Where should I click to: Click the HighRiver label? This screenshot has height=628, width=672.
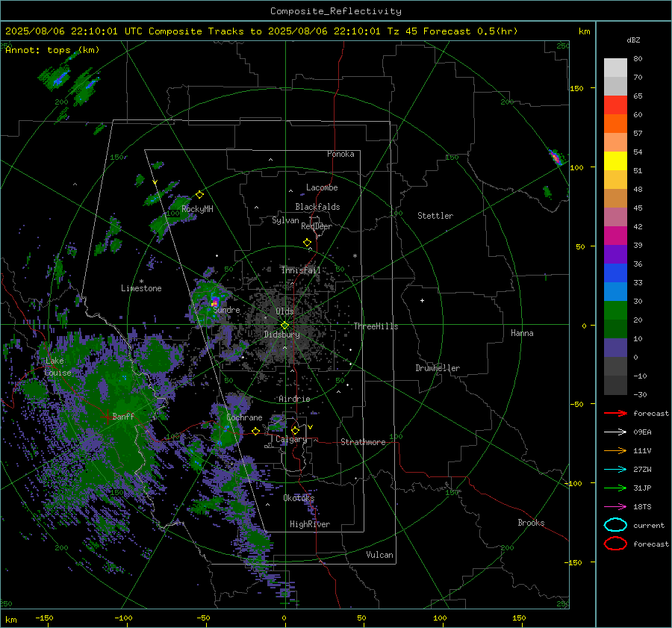click(310, 524)
